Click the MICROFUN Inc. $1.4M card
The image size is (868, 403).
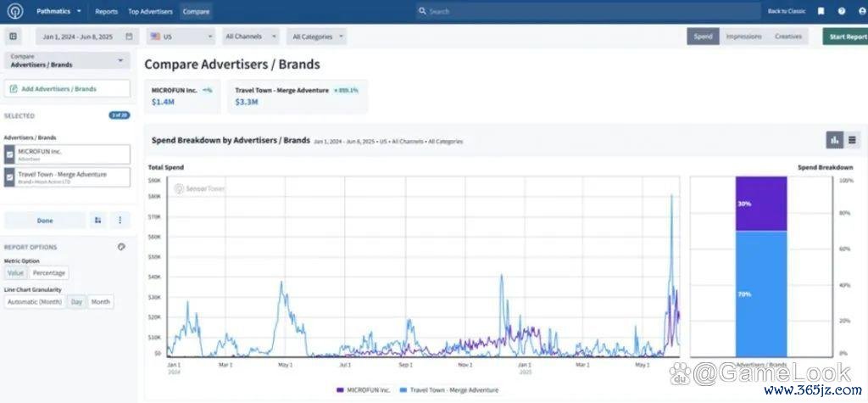pos(182,97)
